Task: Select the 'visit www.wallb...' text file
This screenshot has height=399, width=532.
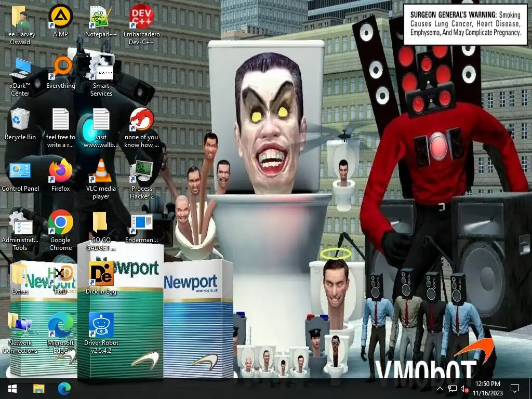Action: coord(101,128)
